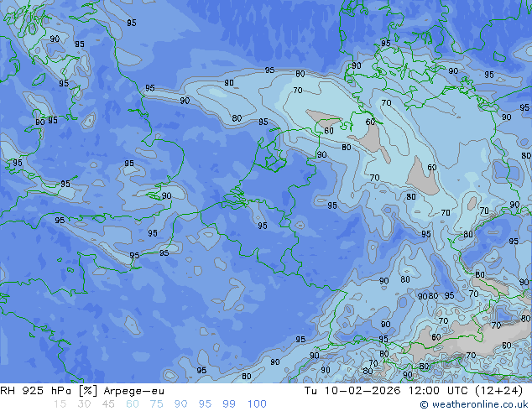This screenshot has height=411, width=532.
Task: Click the 'Tu 10-02-2026 12:00 UTC (12+24)' timestamp
Action: click(x=414, y=391)
